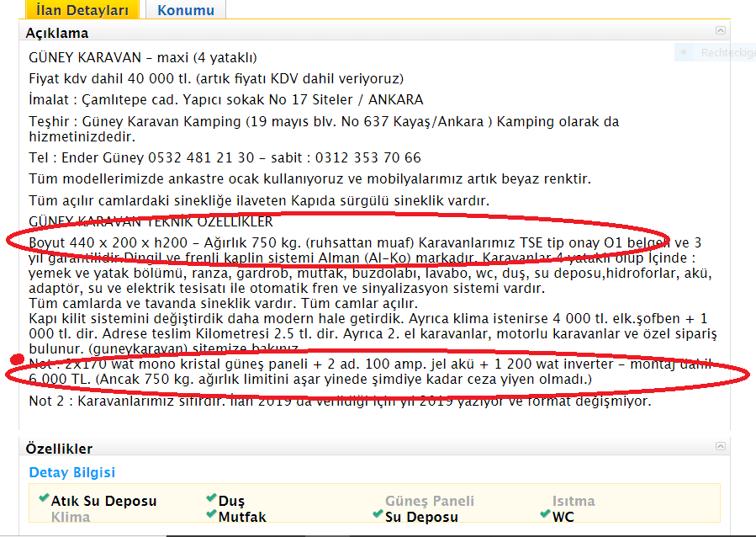Select the greyed-out Isıtma feature
The width and height of the screenshot is (756, 537).
pos(574,501)
